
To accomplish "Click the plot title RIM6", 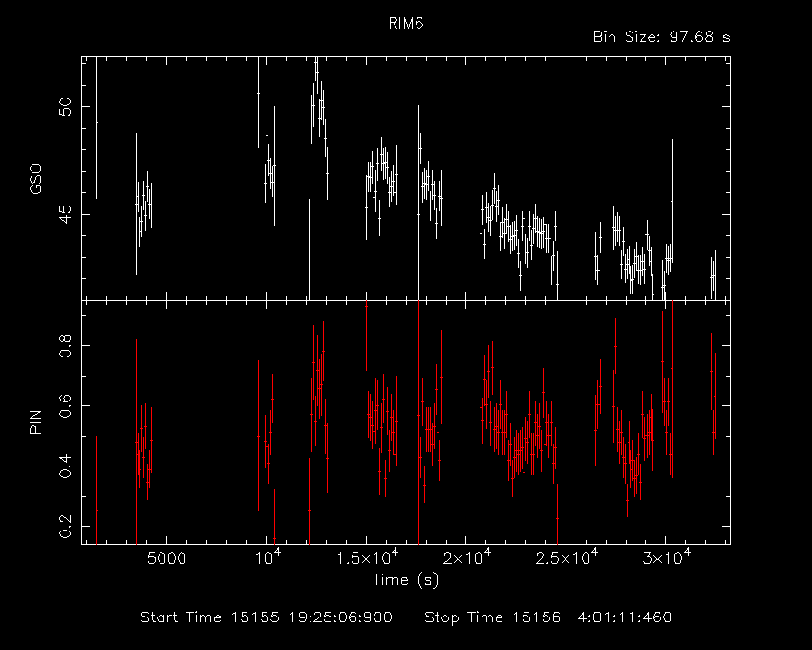I will pyautogui.click(x=406, y=23).
